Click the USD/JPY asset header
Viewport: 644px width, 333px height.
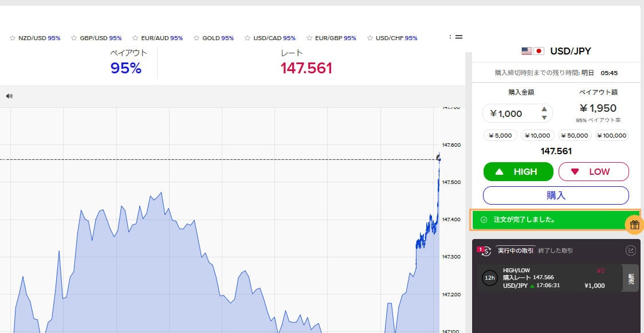(x=556, y=51)
